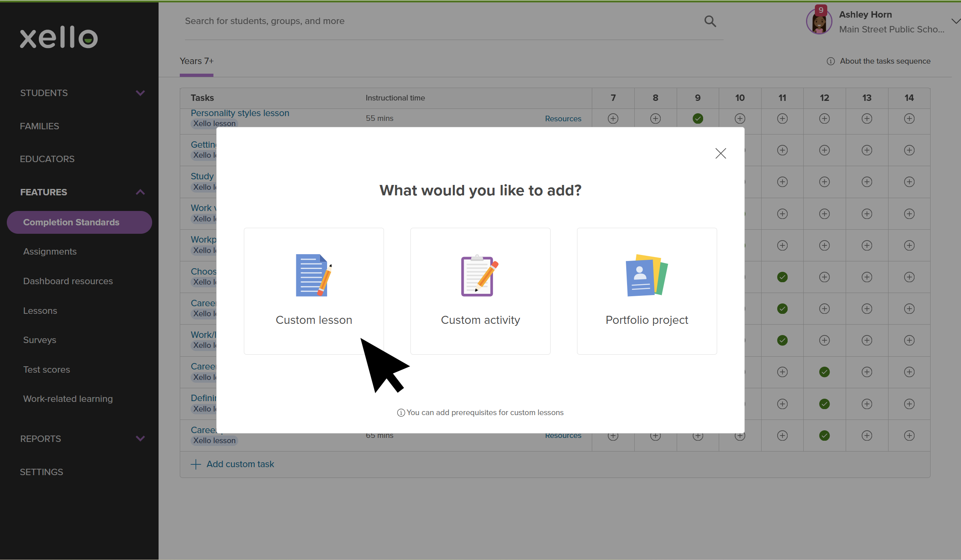Screen dimensions: 961x560
Task: Add the last lesson row to year 11
Action: pos(782,436)
